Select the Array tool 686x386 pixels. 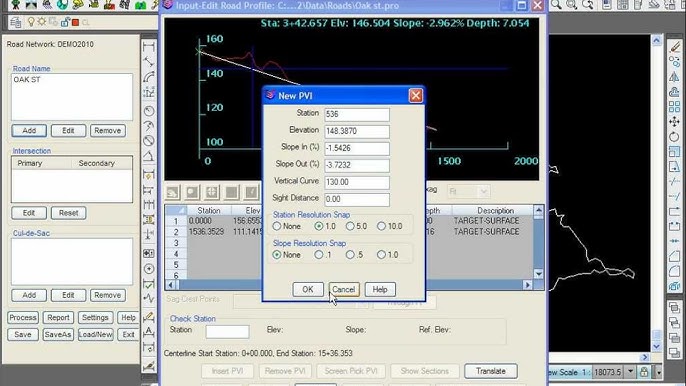674,106
